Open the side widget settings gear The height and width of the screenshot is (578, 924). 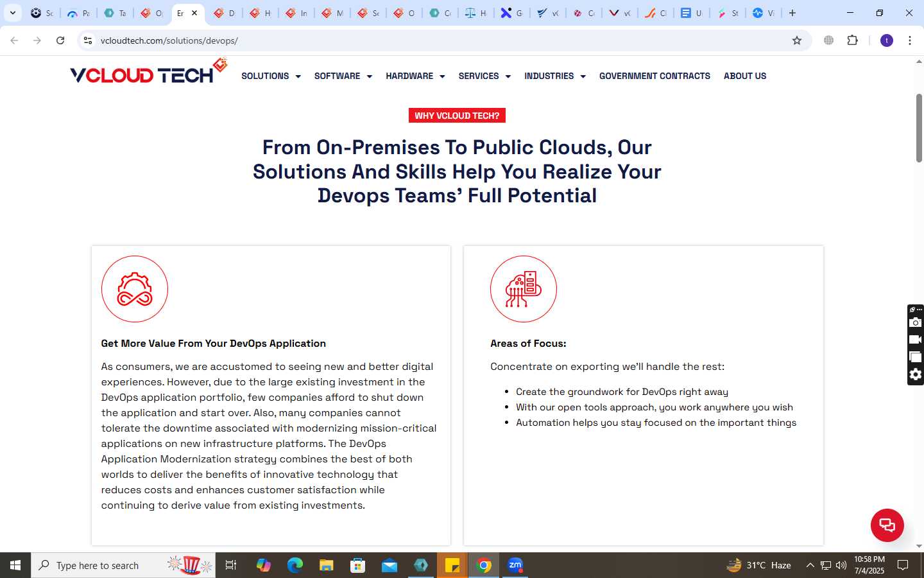(x=916, y=374)
